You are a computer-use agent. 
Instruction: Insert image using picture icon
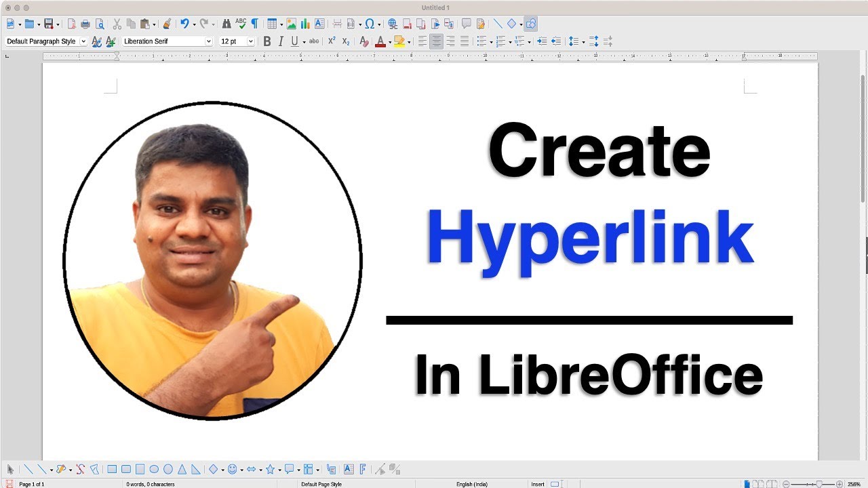point(291,24)
